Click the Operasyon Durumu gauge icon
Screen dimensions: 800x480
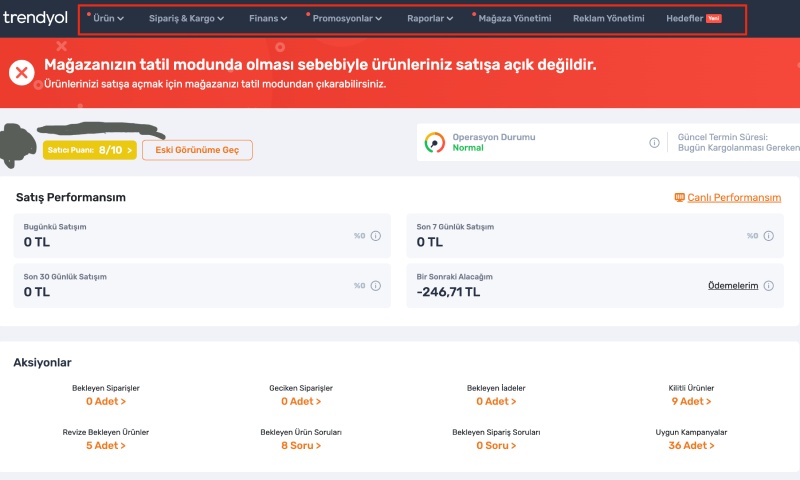(435, 142)
